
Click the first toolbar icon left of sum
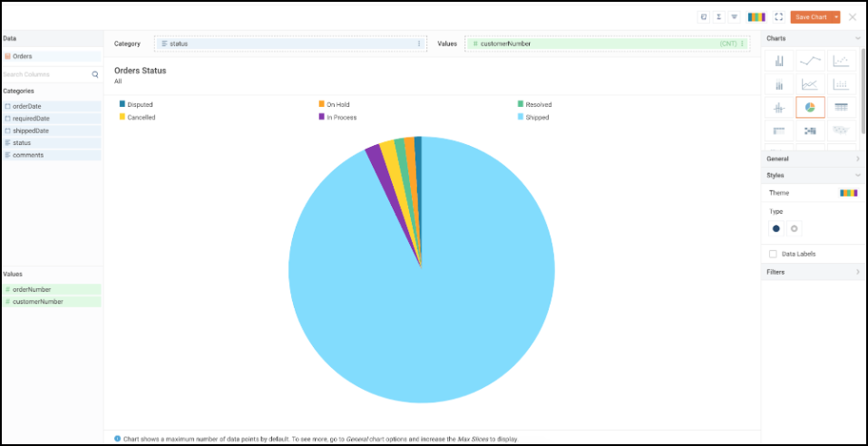(x=704, y=17)
